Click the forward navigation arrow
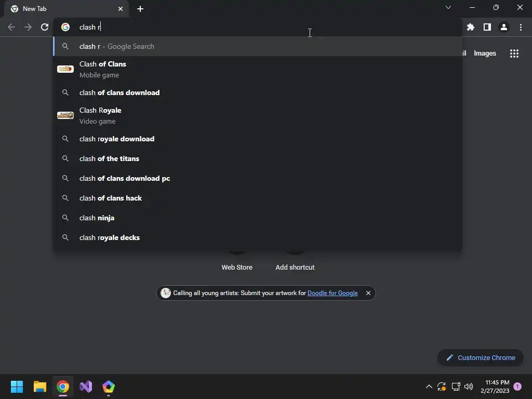 point(28,27)
